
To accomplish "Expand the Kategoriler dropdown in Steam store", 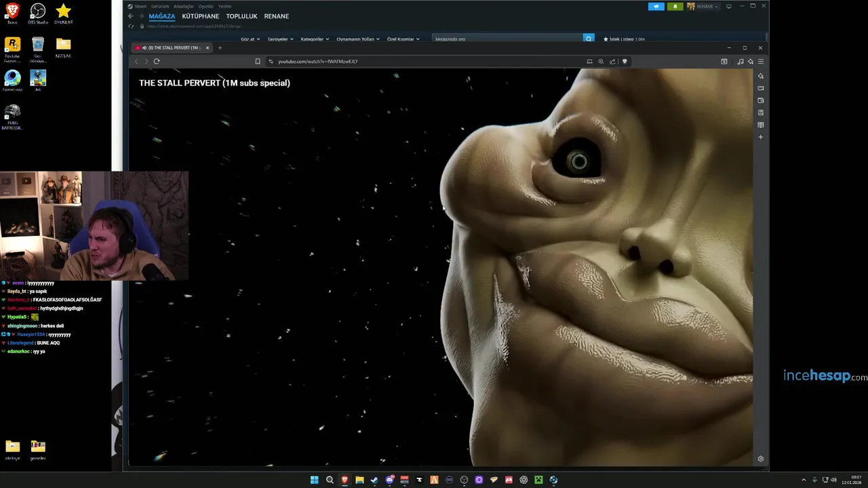I will click(x=315, y=39).
